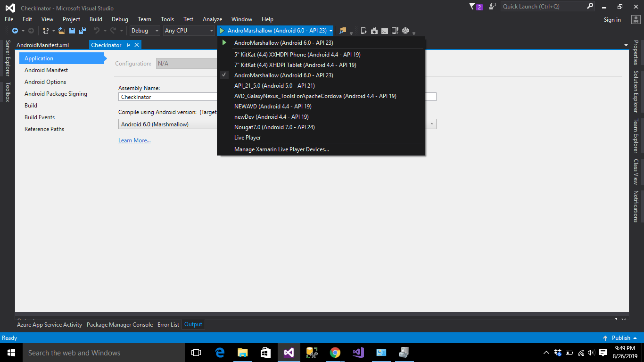Image resolution: width=644 pixels, height=362 pixels.
Task: Click the New Project toolbar icon
Action: point(45,31)
